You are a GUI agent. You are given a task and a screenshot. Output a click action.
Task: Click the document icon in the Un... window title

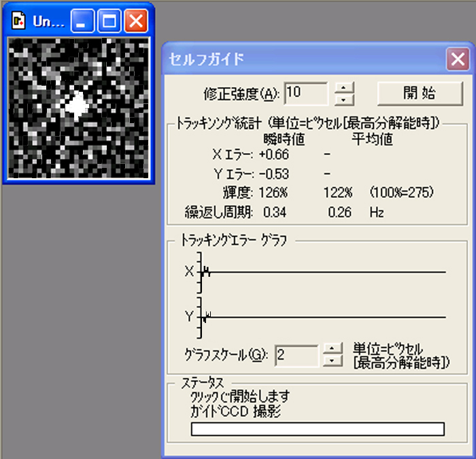[x=18, y=21]
